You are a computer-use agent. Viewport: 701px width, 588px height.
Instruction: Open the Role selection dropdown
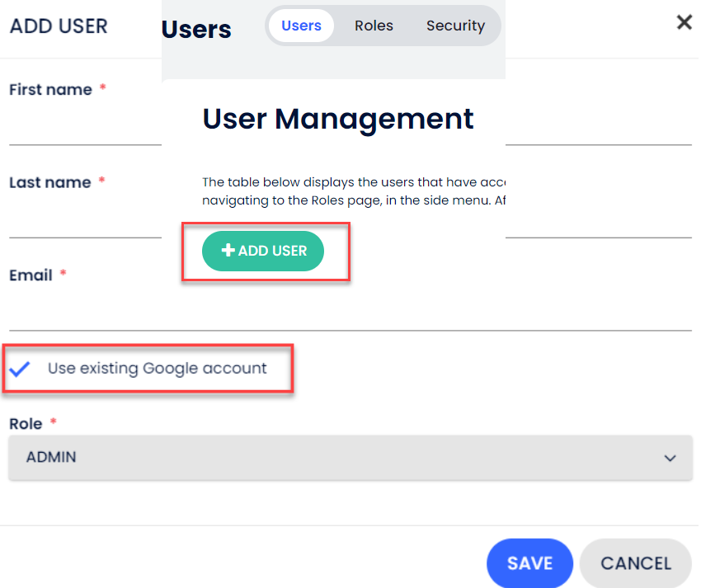pyautogui.click(x=350, y=458)
